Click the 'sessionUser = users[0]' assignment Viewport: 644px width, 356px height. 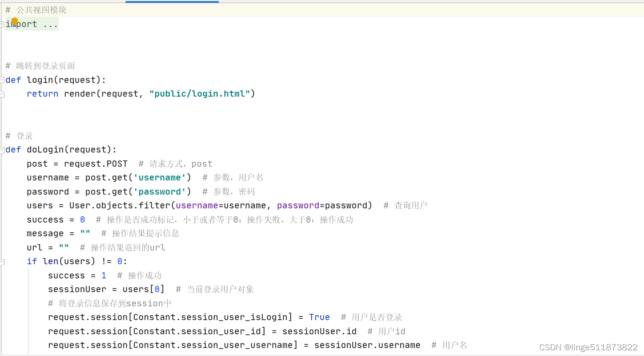[x=107, y=289]
